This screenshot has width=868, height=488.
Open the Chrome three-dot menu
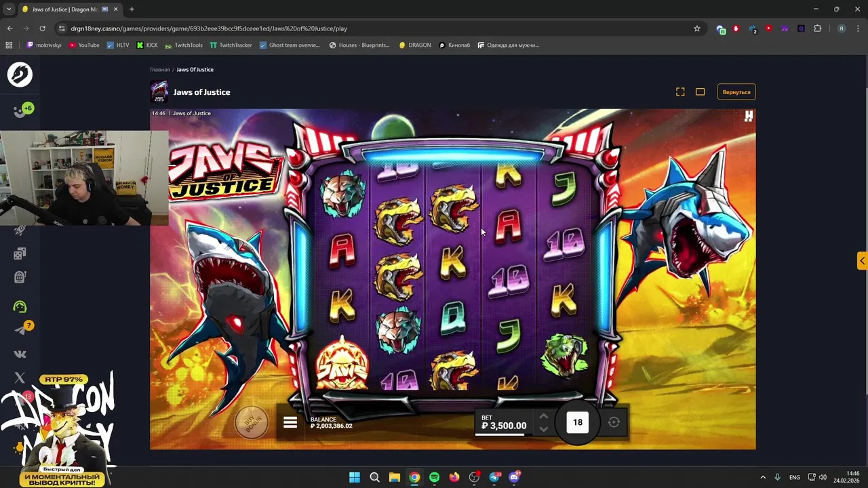(x=858, y=28)
